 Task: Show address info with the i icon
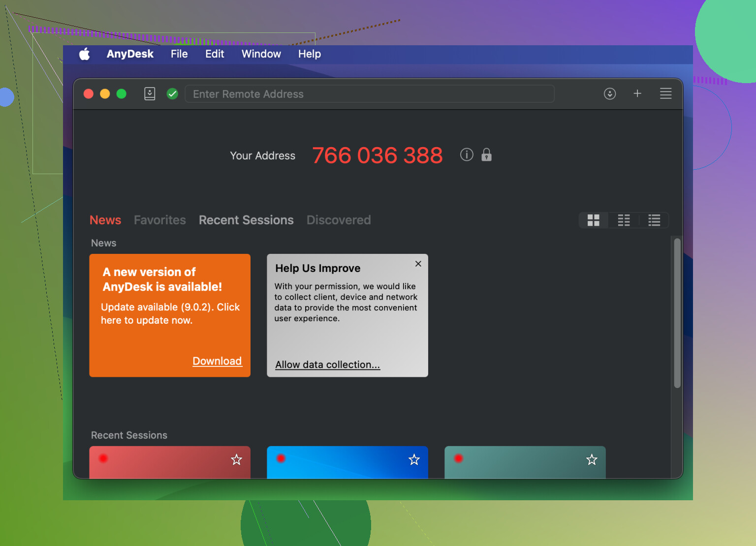[x=467, y=155]
